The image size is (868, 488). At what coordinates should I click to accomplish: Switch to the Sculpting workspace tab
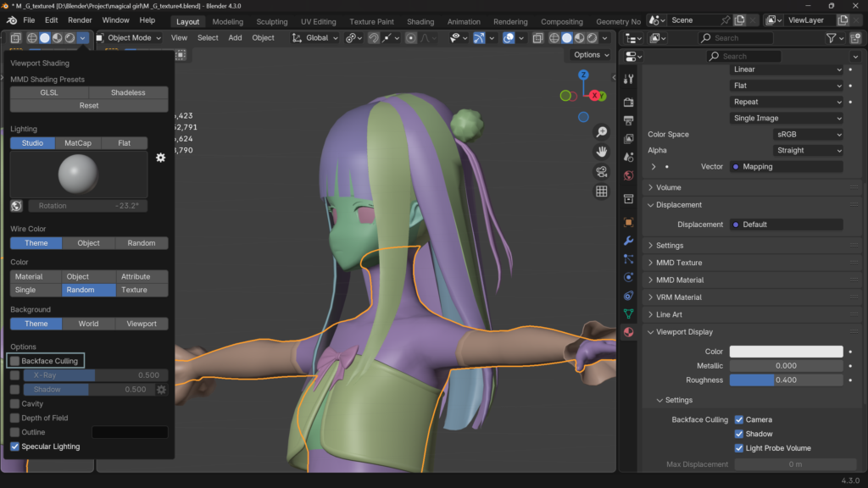coord(271,22)
